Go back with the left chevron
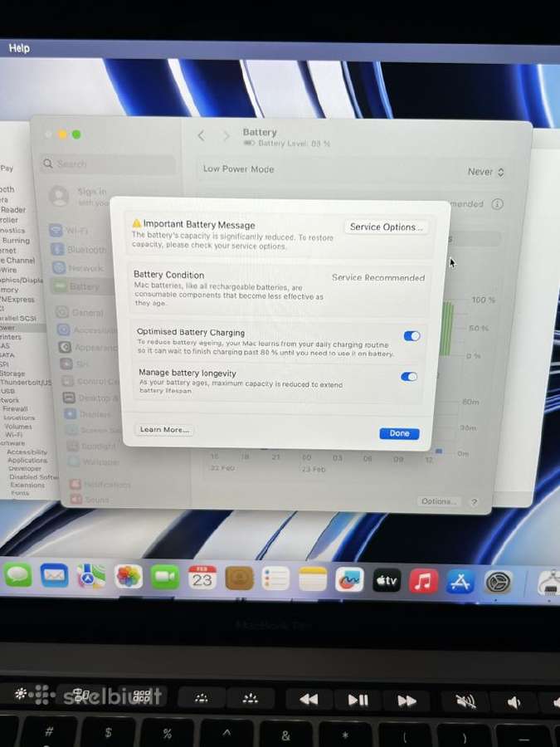This screenshot has height=747, width=560. pyautogui.click(x=202, y=136)
